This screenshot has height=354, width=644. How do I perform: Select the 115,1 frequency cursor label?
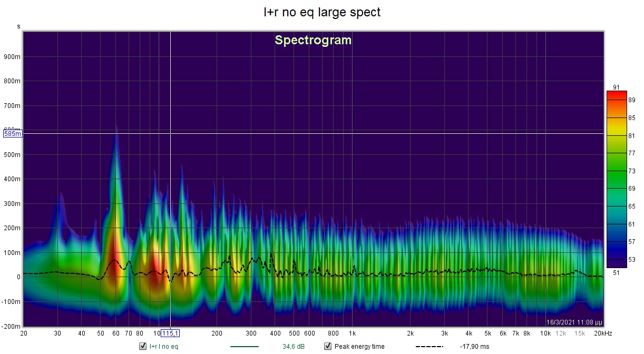[170, 333]
